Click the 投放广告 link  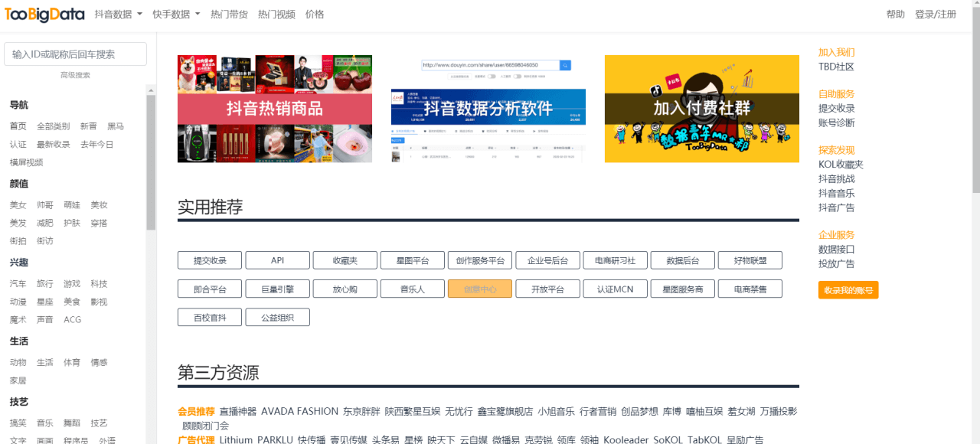837,263
